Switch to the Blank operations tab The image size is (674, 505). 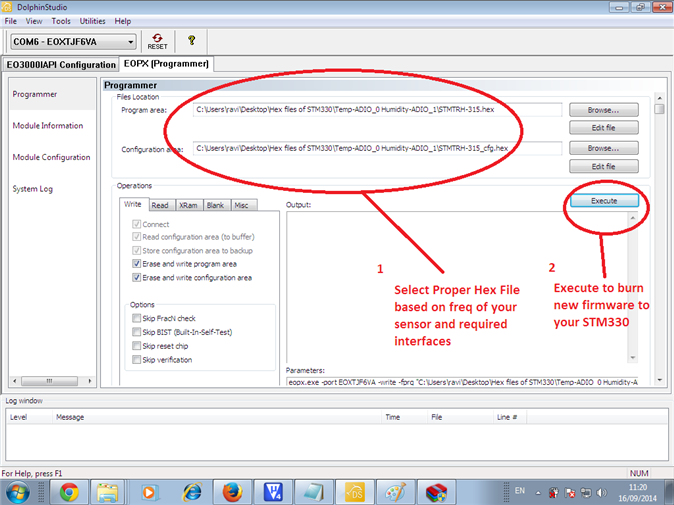coord(215,205)
